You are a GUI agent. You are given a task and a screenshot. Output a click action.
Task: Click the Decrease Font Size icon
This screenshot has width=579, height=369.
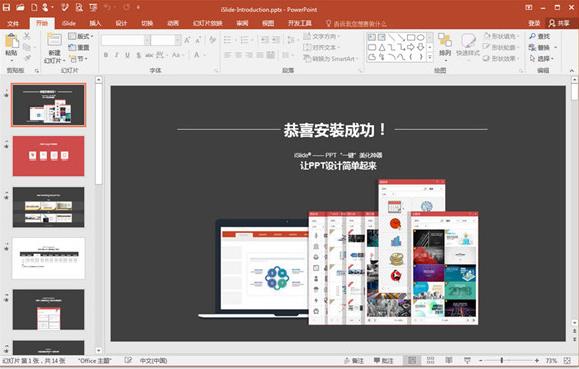198,40
